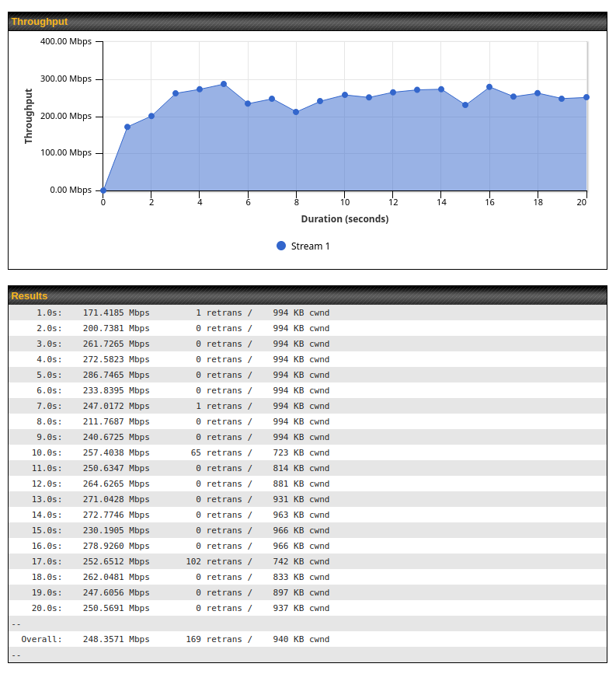This screenshot has width=616, height=681.
Task: Click the Throughput panel header
Action: point(308,22)
